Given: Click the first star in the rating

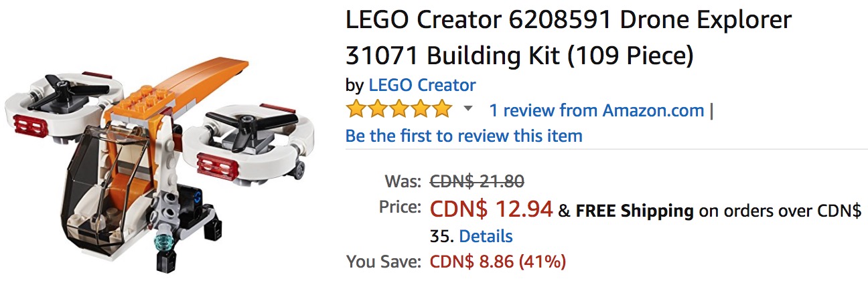Looking at the screenshot, I should (x=356, y=109).
